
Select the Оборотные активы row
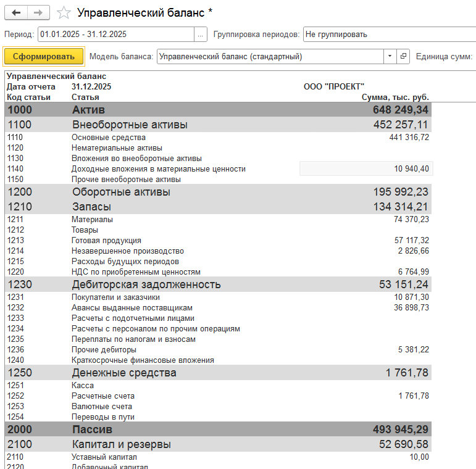coord(218,192)
